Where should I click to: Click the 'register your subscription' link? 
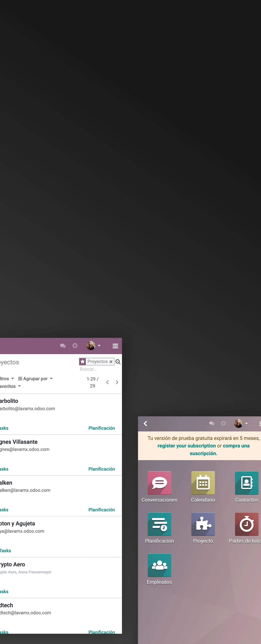click(x=187, y=446)
